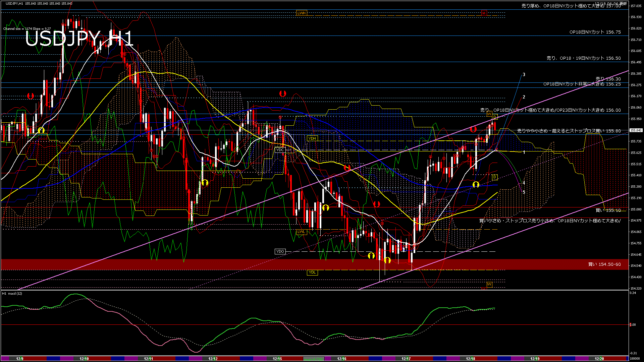Click the H1 macd (12) indicator title
This screenshot has width=644, height=362.
pos(12,294)
